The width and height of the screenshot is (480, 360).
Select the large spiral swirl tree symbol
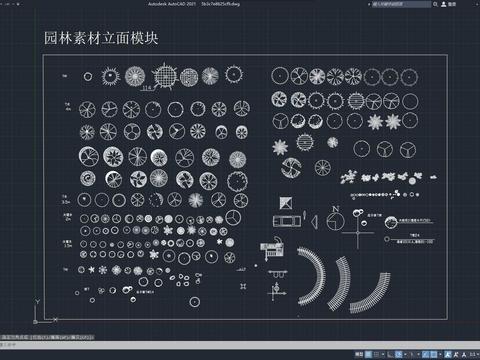(x=291, y=168)
